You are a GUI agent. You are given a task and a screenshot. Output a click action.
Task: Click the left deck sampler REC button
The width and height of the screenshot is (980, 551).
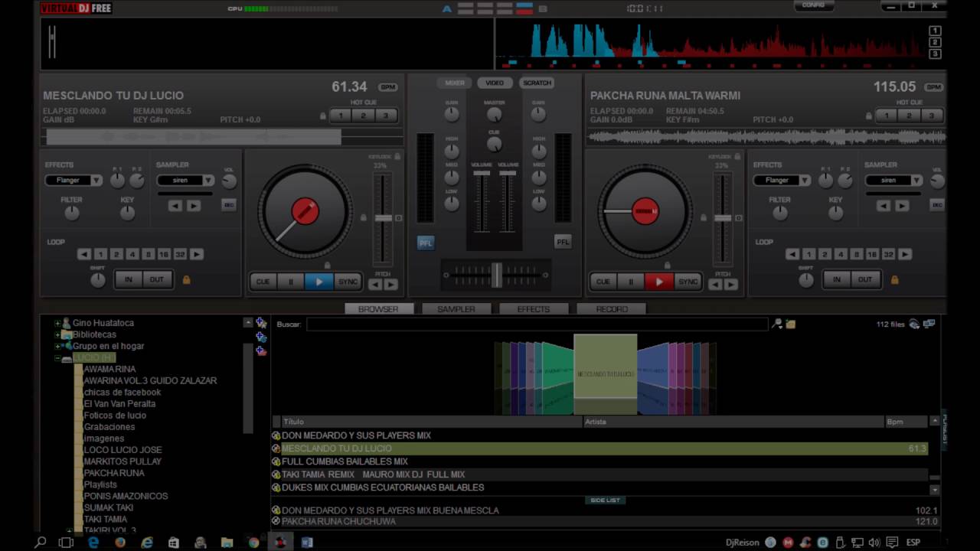pos(228,204)
